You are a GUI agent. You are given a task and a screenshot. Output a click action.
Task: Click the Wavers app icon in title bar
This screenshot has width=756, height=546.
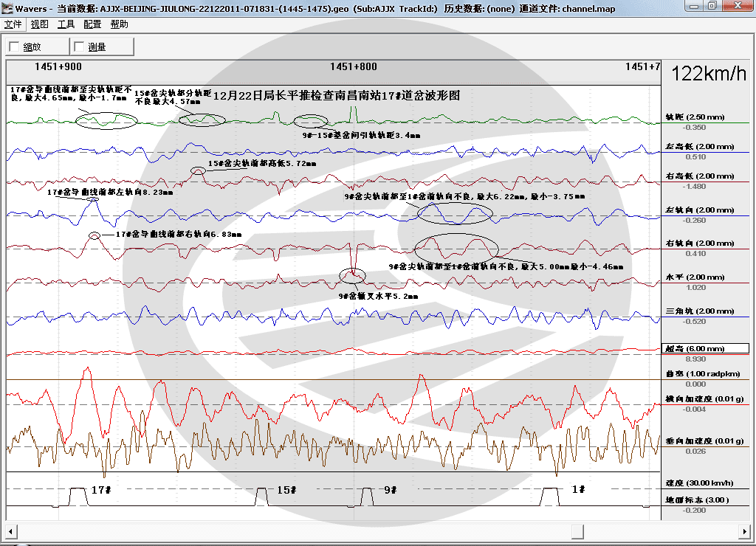pyautogui.click(x=7, y=8)
